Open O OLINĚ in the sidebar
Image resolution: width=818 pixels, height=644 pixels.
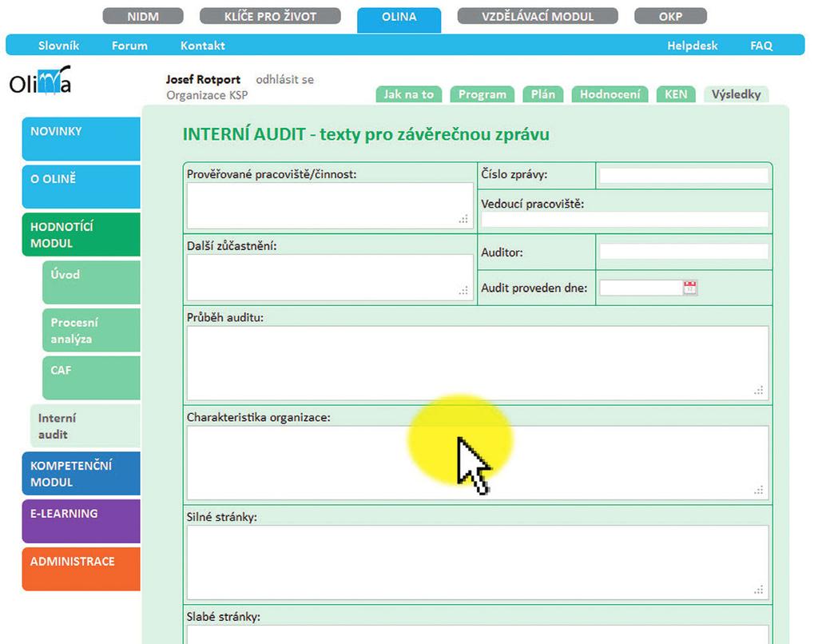pyautogui.click(x=81, y=187)
